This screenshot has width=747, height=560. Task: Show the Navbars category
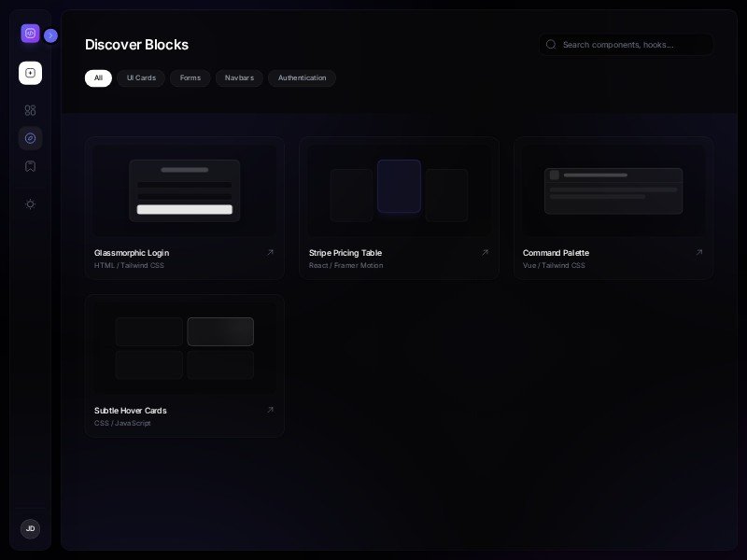239,78
